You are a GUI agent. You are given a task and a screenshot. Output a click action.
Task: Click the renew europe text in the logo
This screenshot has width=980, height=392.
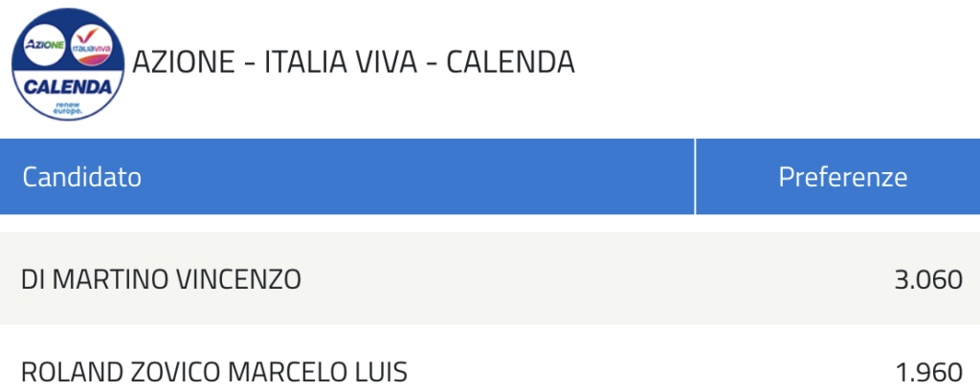pos(68,107)
